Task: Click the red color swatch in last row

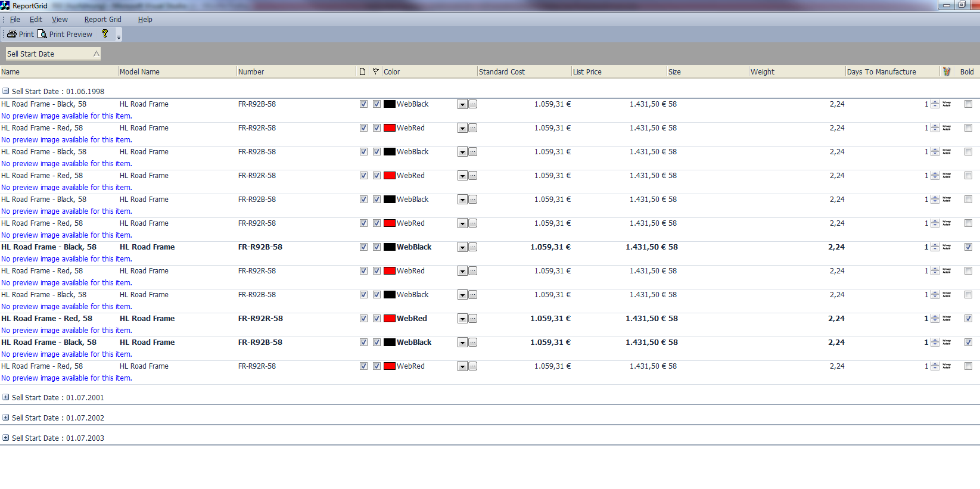Action: coord(390,366)
